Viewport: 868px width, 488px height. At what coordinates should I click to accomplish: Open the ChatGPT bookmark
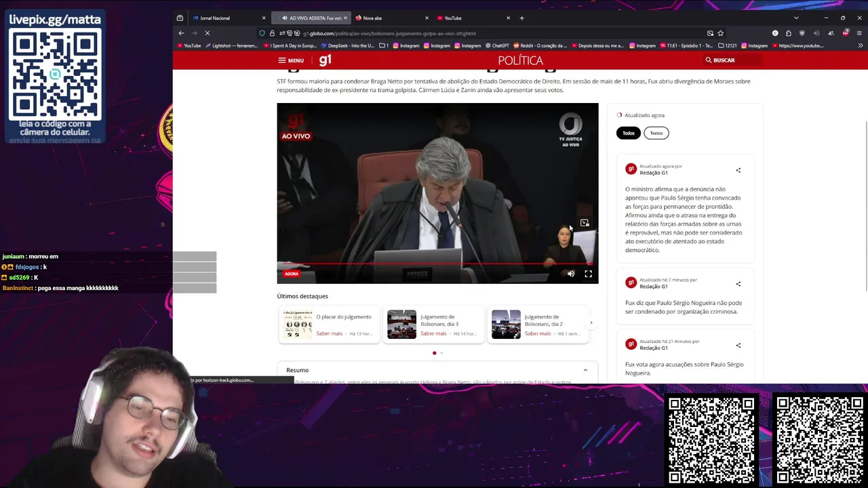pyautogui.click(x=497, y=46)
